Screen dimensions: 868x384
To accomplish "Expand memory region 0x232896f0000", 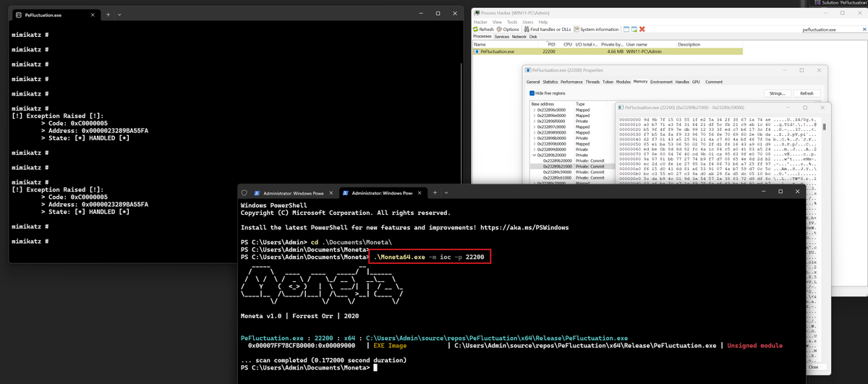I will (534, 121).
